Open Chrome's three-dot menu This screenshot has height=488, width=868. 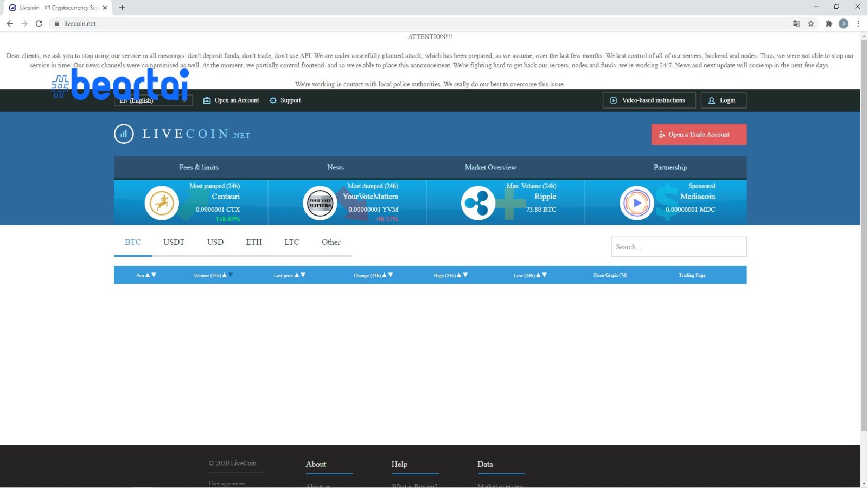(x=858, y=23)
